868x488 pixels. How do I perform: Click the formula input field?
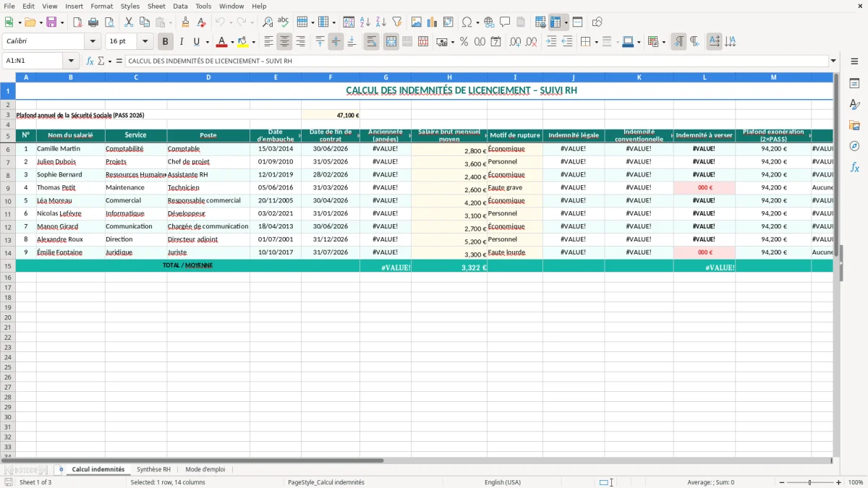click(x=477, y=61)
